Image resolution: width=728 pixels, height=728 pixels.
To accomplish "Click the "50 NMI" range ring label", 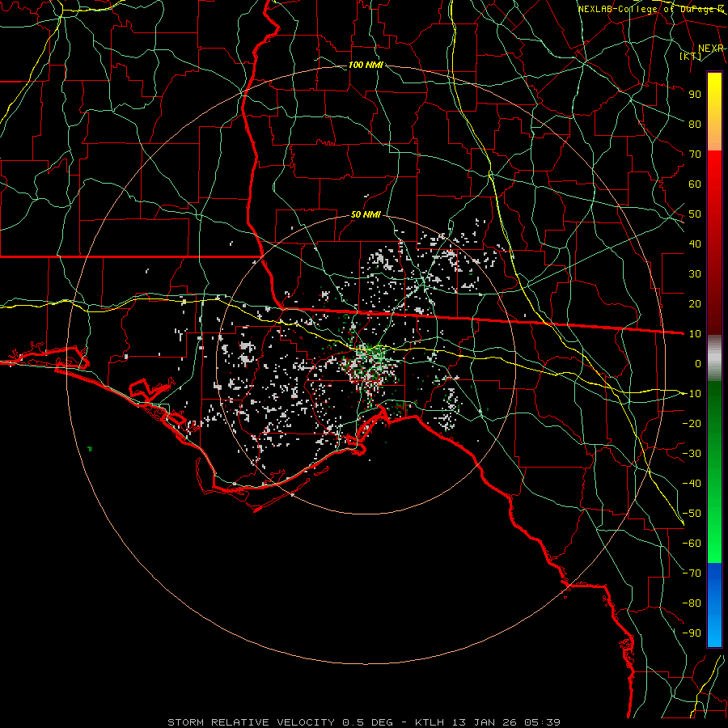I will pyautogui.click(x=366, y=214).
